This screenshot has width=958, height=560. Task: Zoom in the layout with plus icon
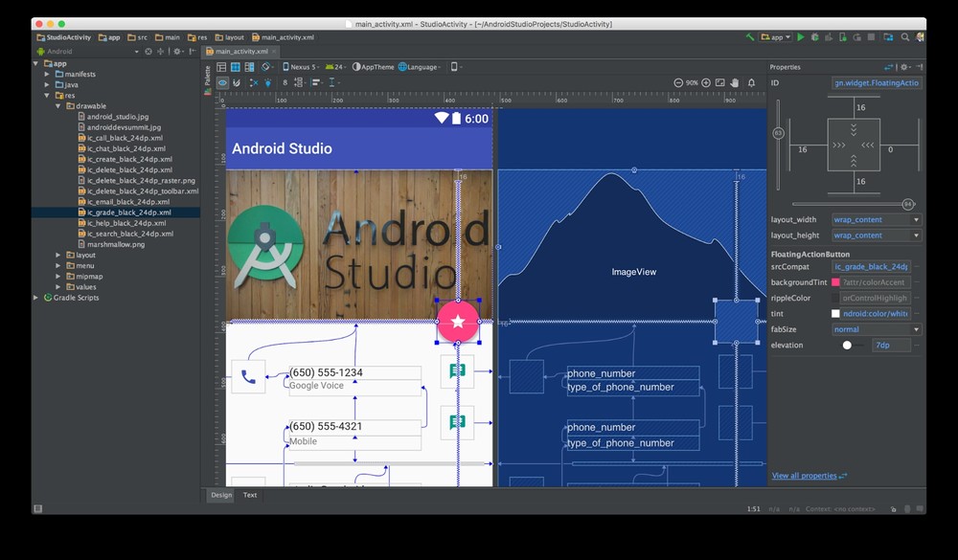706,83
